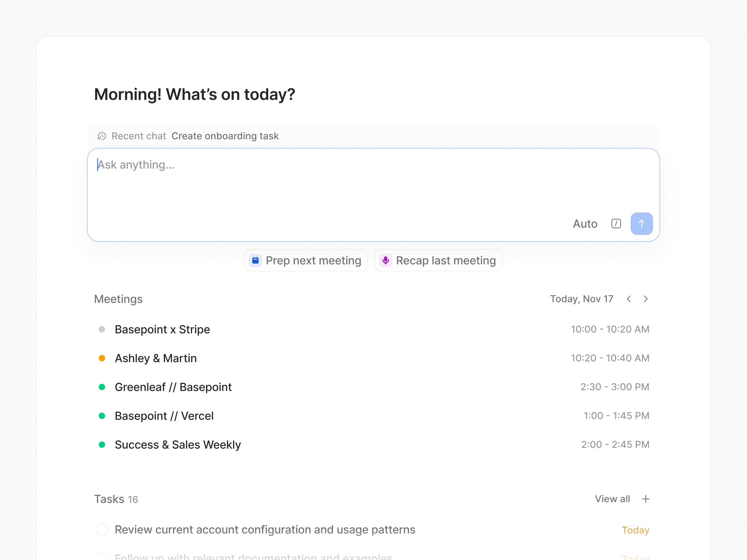Select Today, Nov 17 in the Meetings header
The height and width of the screenshot is (560, 747).
tap(581, 299)
